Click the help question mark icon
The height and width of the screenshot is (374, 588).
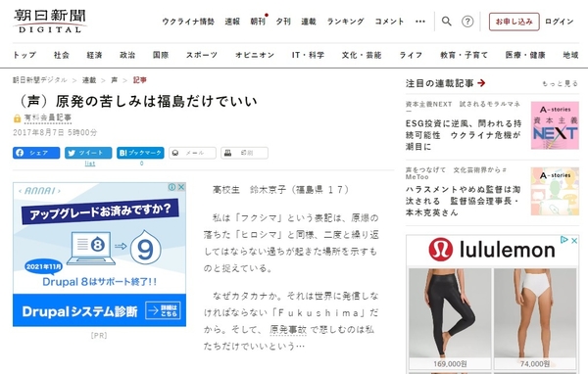(467, 22)
